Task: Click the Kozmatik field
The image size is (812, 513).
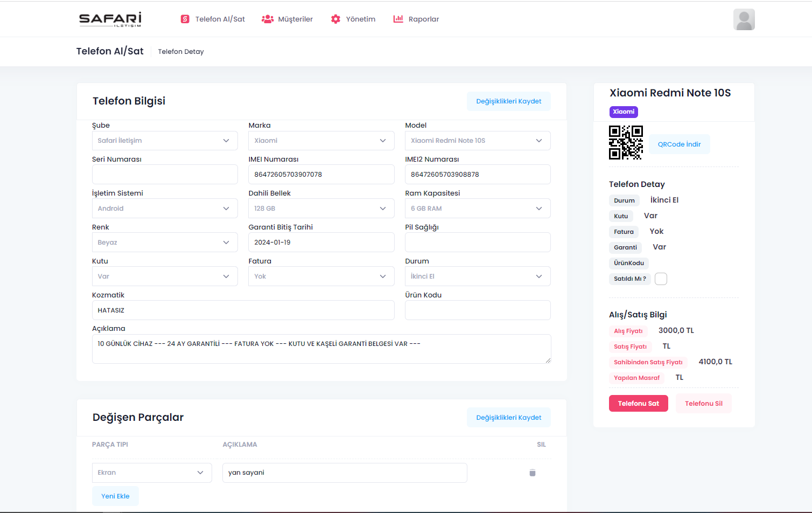Action: click(x=243, y=310)
